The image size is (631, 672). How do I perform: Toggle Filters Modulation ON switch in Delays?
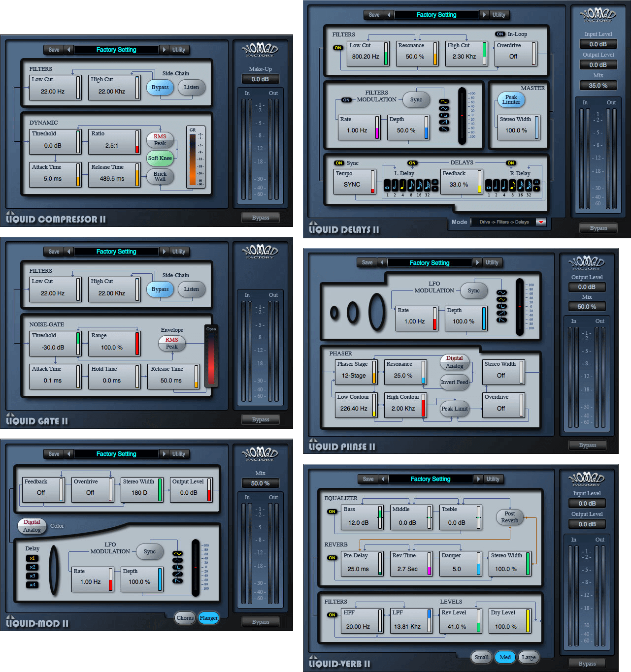click(346, 100)
